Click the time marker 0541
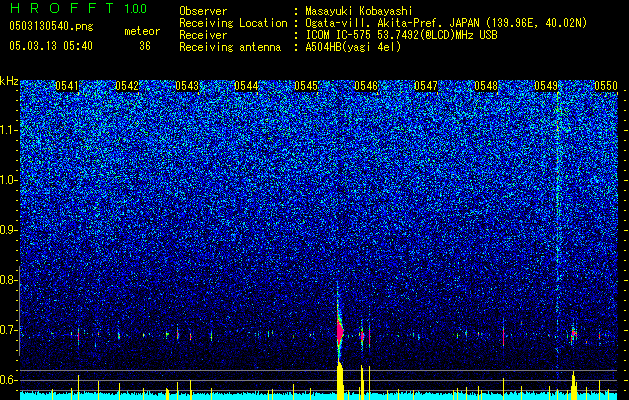The image size is (629, 400). pyautogui.click(x=67, y=86)
